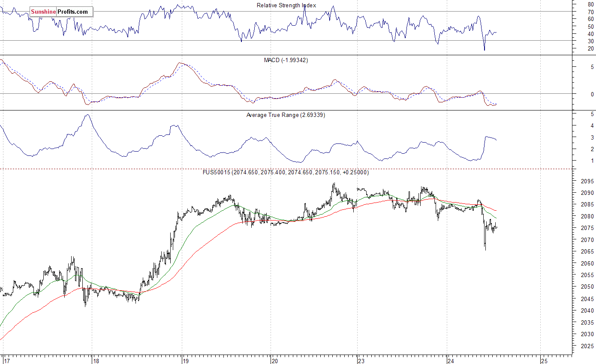The height and width of the screenshot is (364, 596).
Task: Click the date label 20 on the time axis
Action: [x=275, y=361]
